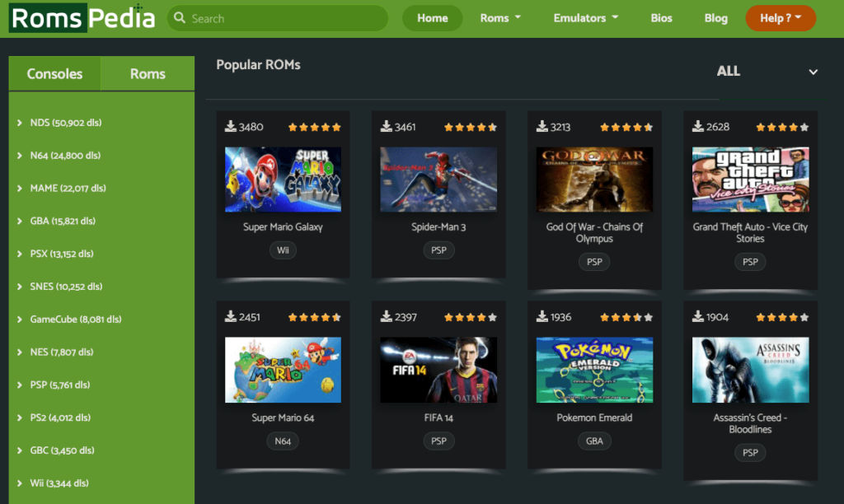The height and width of the screenshot is (504, 844).
Task: Open Grand Theft Auto Vice City Stories thumbnail
Action: (x=750, y=180)
